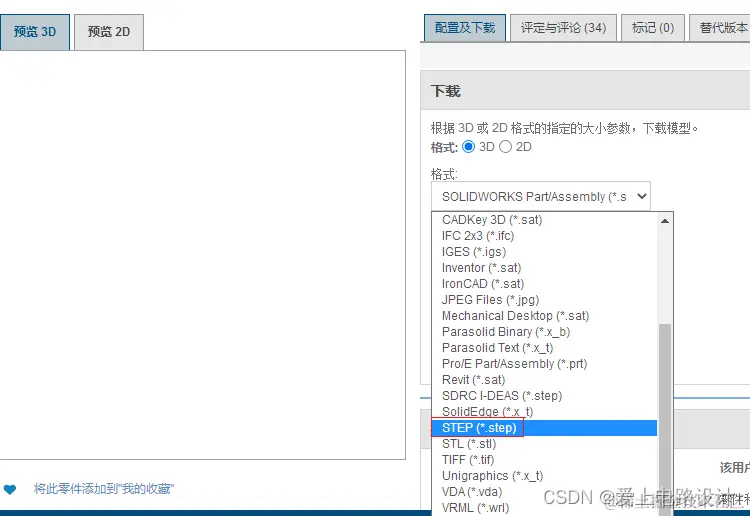Choose IGES (*.igs) format
Viewport: 750px width, 516px height.
pos(544,252)
